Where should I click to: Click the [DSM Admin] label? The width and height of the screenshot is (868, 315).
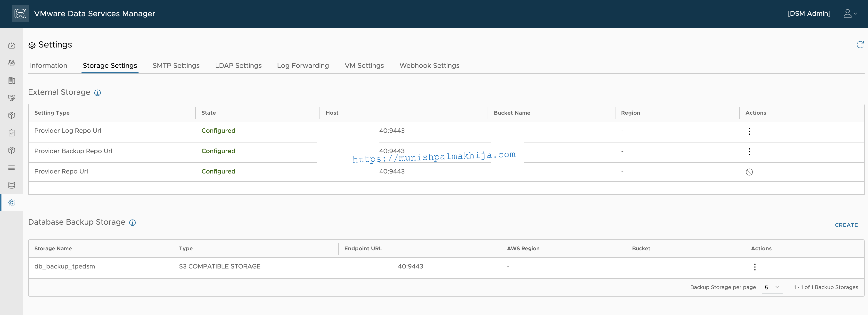point(809,14)
